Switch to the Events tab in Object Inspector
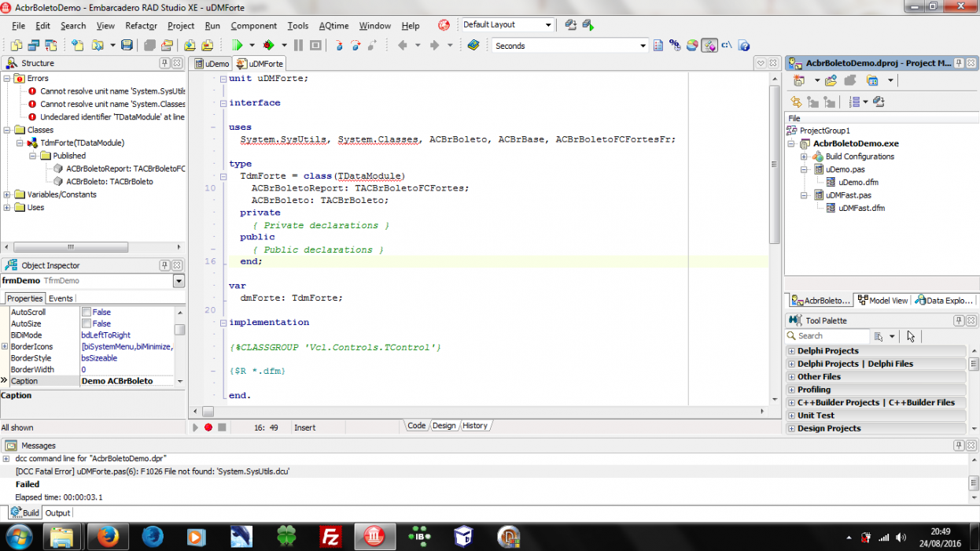 tap(61, 298)
